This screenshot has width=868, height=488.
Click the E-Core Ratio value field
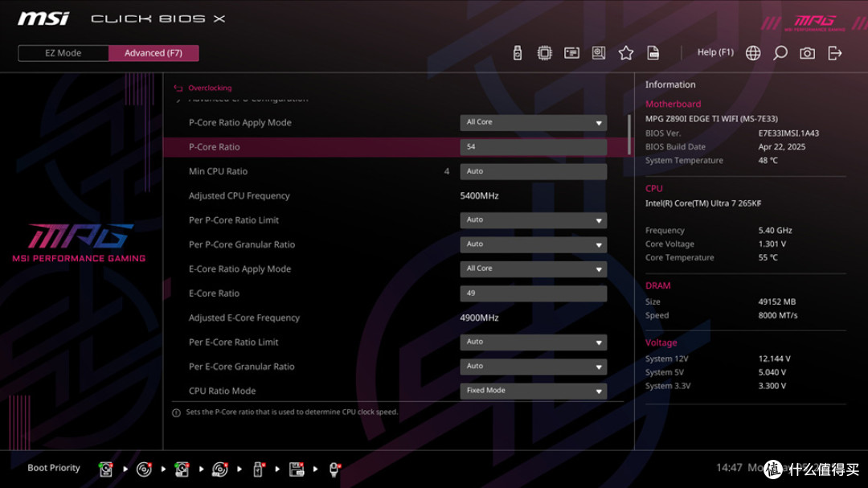coord(533,293)
